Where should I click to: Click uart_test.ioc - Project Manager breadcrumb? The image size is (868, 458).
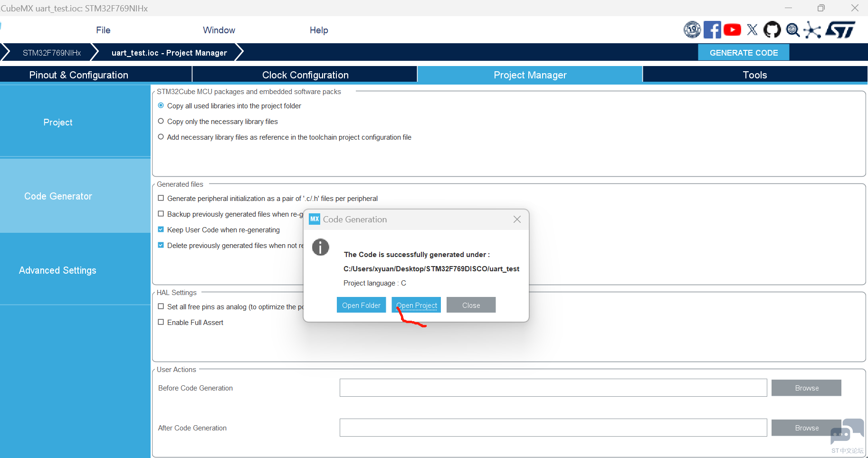169,53
